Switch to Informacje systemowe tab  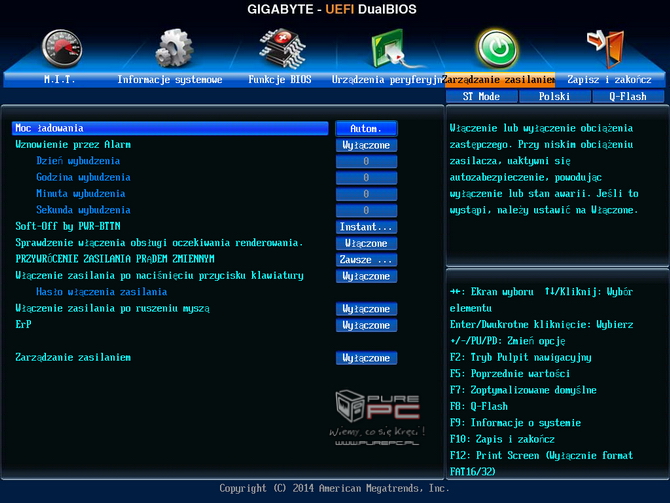click(170, 79)
